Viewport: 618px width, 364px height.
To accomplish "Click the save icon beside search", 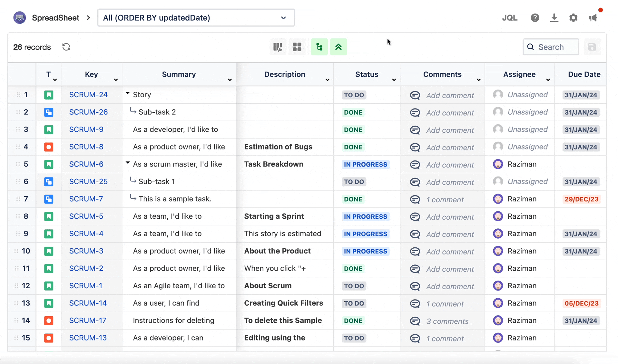I will 592,47.
